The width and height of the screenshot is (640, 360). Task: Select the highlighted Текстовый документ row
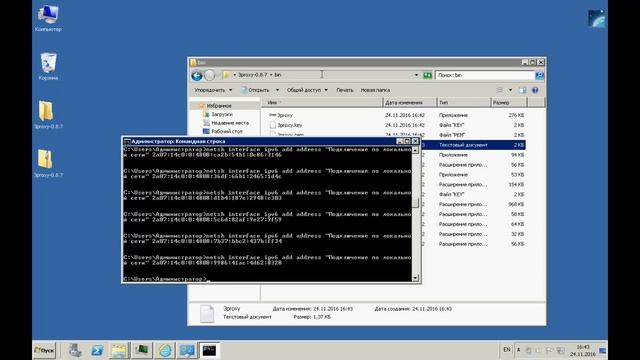tap(473, 145)
